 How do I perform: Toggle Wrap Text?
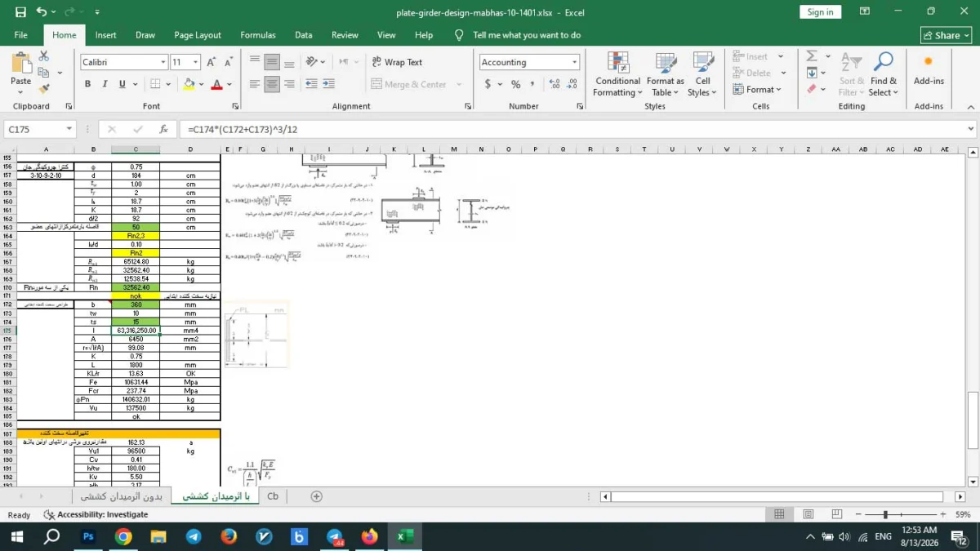(397, 62)
